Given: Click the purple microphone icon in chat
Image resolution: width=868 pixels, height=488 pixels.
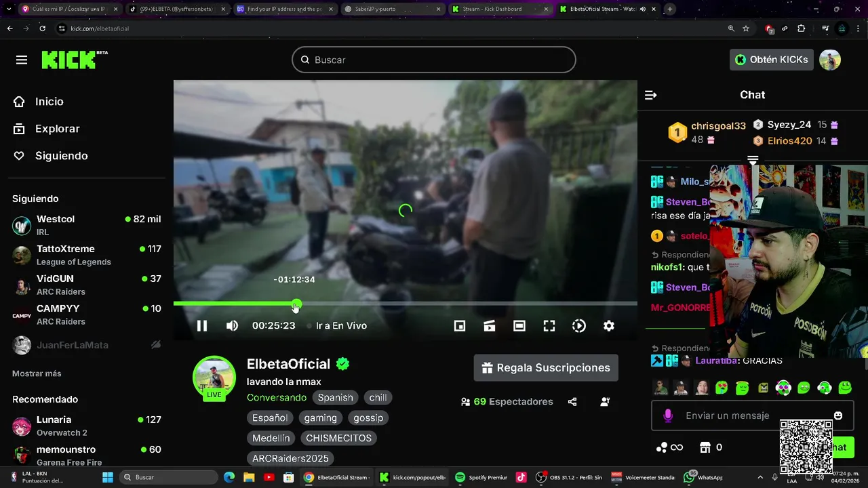Looking at the screenshot, I should coord(668,415).
